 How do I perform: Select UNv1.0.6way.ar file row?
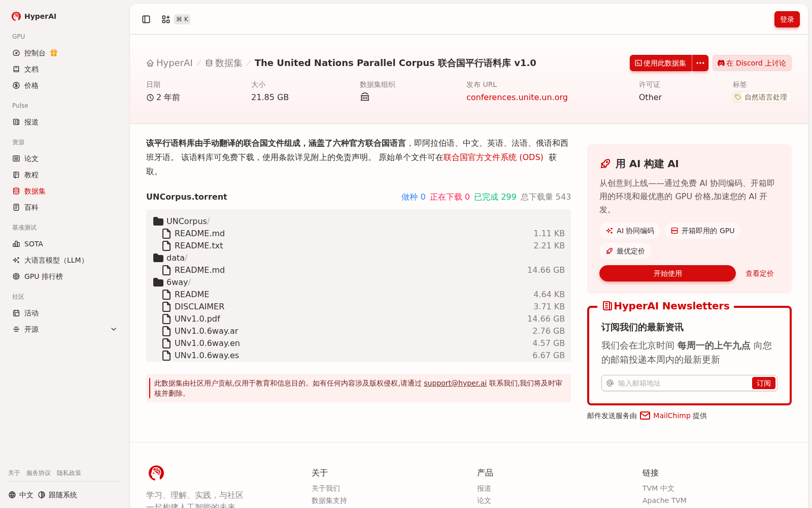pos(358,331)
